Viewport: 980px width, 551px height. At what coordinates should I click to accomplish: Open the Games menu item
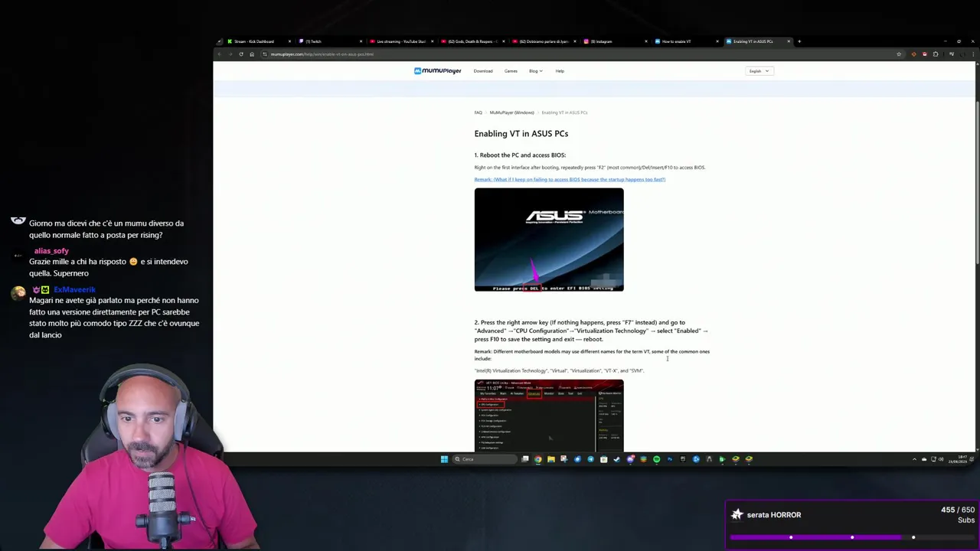[x=511, y=71]
